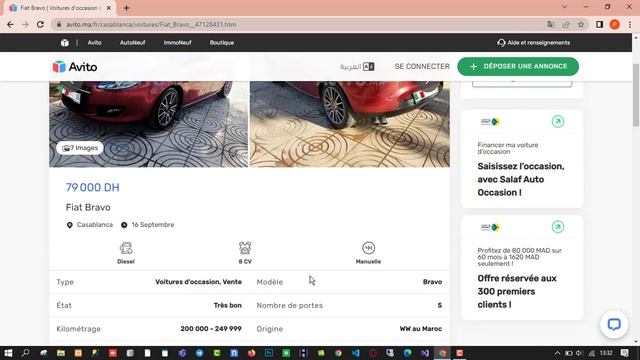Go back to the previous browser page
Viewport: 640px width, 360px height.
point(10,24)
